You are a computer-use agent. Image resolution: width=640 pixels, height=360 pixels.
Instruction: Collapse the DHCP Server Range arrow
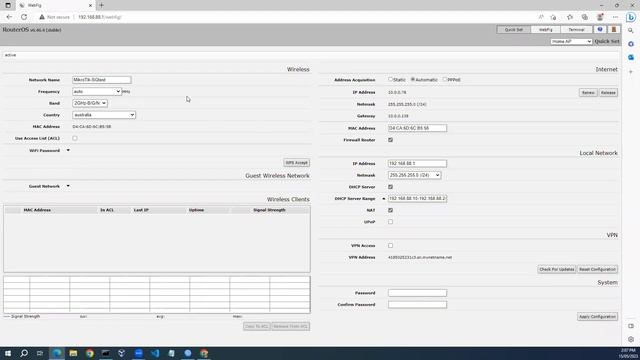coord(384,198)
